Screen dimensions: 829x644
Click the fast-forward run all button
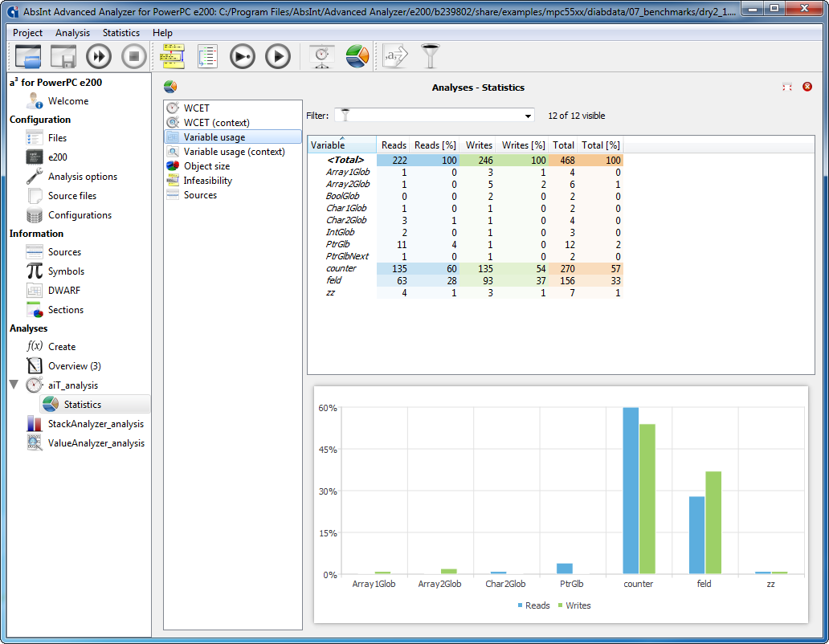[99, 56]
